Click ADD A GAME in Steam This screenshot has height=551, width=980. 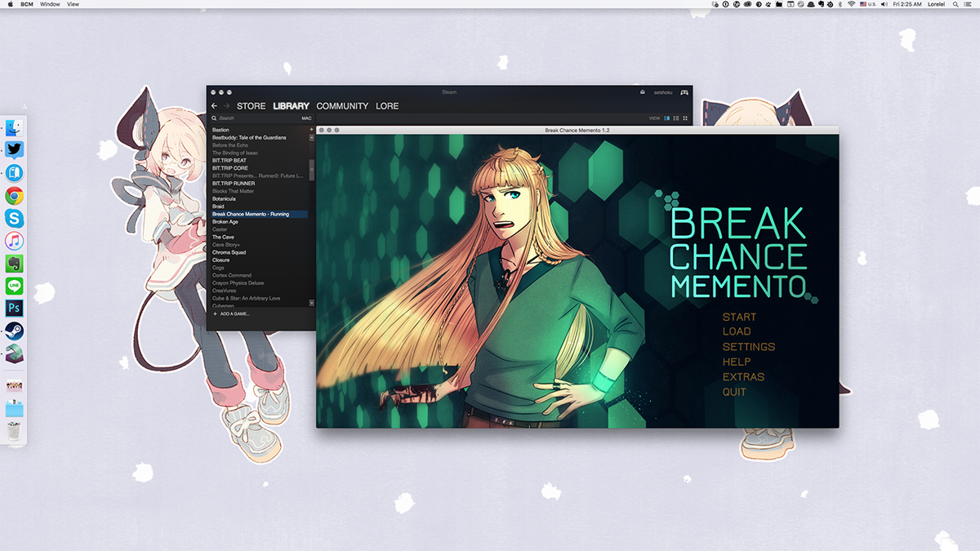point(231,313)
